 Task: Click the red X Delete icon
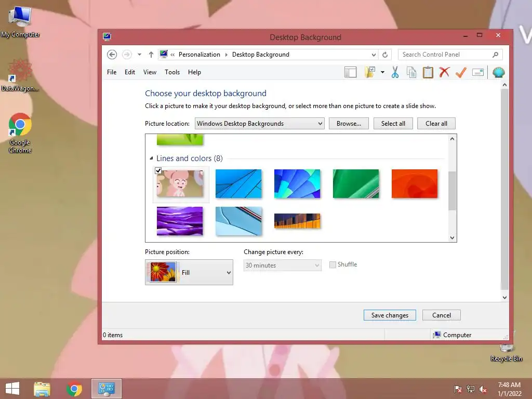point(444,72)
